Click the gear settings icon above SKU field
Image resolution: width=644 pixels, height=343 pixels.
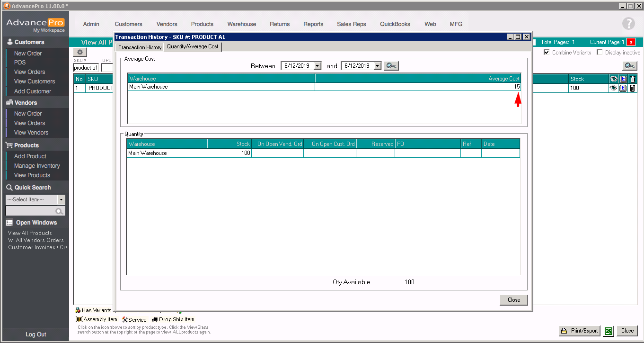80,52
